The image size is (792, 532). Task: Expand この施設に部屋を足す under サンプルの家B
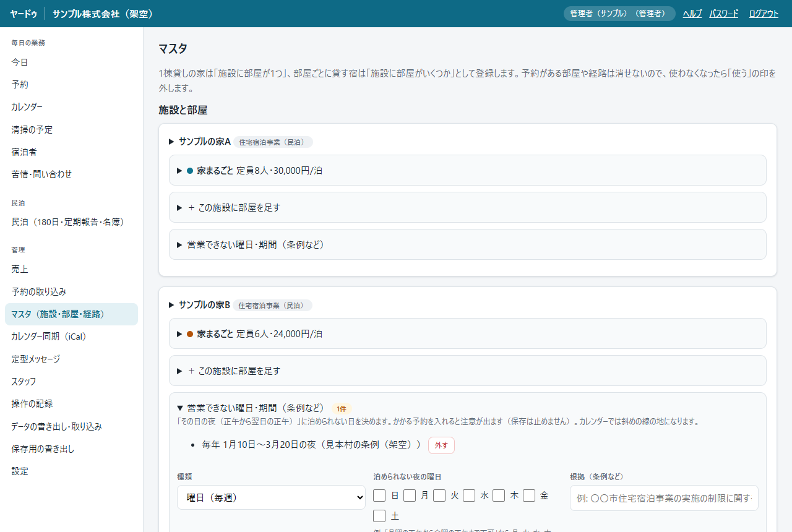tap(467, 371)
